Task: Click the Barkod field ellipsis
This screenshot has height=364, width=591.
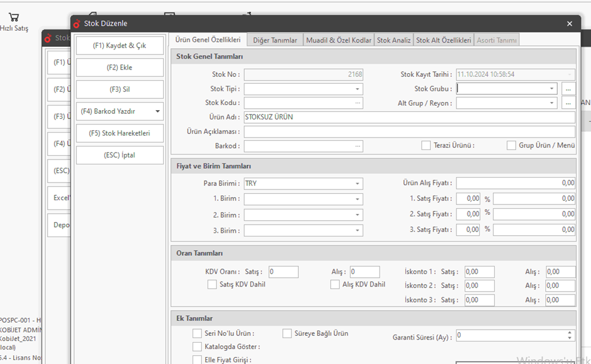Action: click(x=357, y=146)
